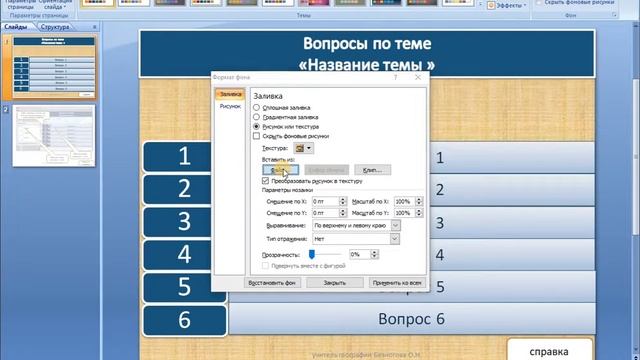Select the number 5 box on slide
This screenshot has height=360, width=640.
pos(184,287)
